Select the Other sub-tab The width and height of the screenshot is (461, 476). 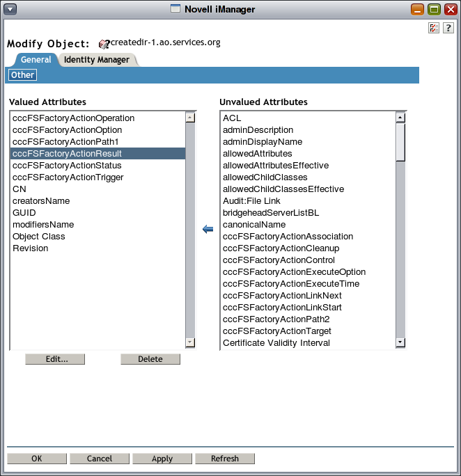22,75
